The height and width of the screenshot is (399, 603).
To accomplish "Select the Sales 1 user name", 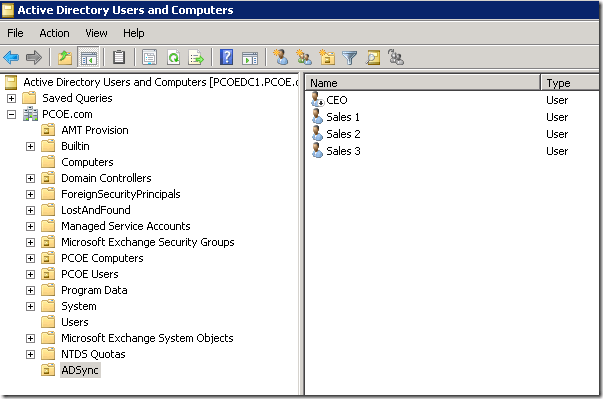I will coord(343,117).
